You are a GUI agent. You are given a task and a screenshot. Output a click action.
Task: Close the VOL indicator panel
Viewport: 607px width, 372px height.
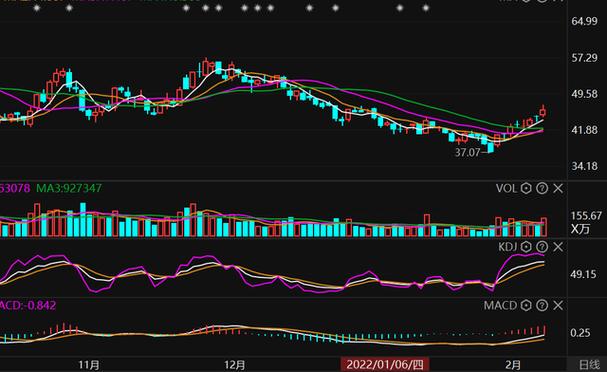[x=558, y=189]
